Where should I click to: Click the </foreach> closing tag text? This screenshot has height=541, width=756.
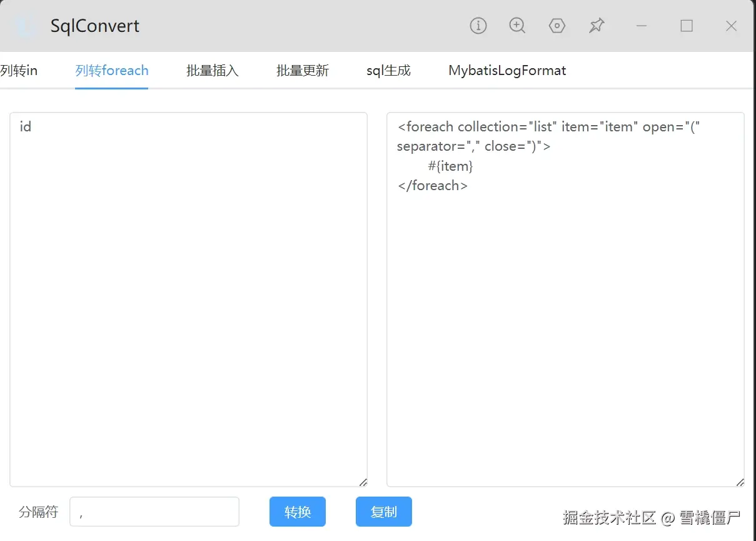click(432, 185)
